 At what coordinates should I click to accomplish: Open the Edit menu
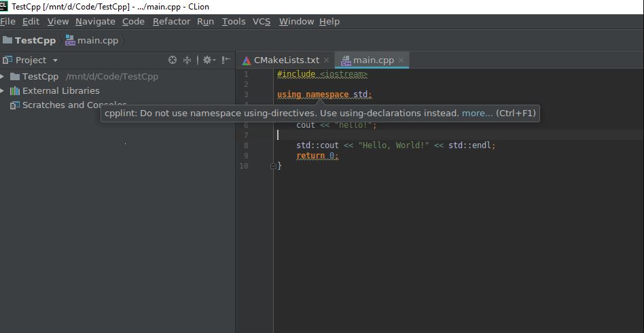click(31, 21)
